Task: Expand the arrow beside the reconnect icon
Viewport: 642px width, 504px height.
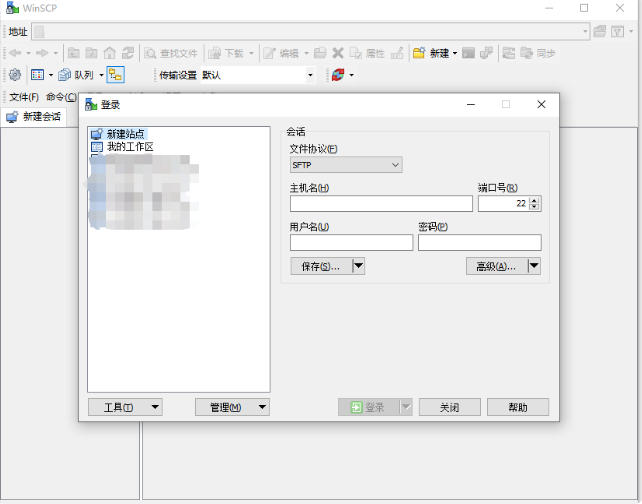Action: (351, 75)
